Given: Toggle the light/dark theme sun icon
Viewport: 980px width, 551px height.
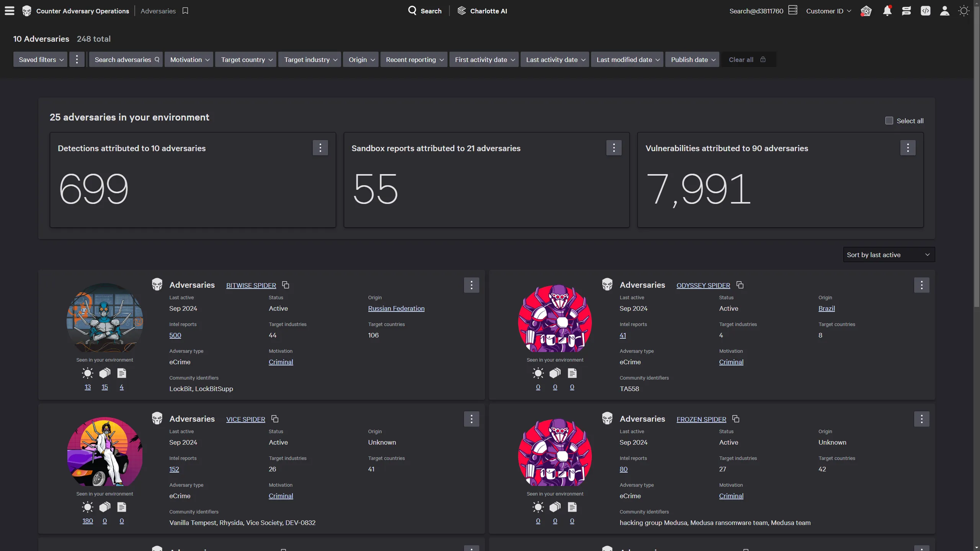Looking at the screenshot, I should pyautogui.click(x=964, y=11).
